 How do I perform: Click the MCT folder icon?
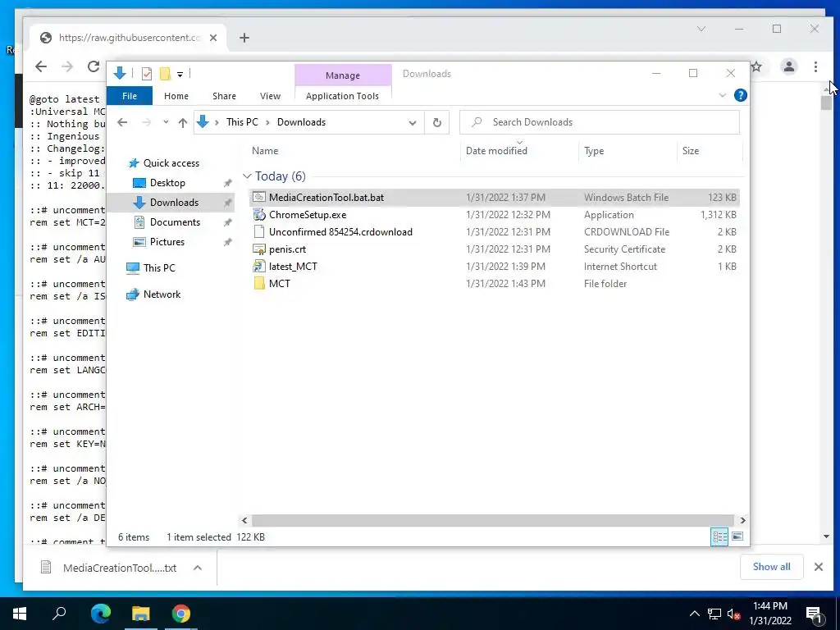259,283
